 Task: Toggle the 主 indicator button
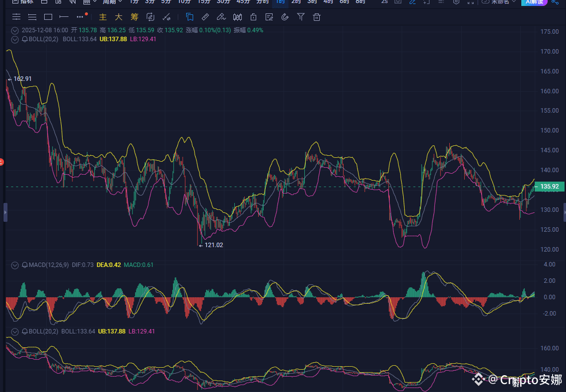pos(103,17)
